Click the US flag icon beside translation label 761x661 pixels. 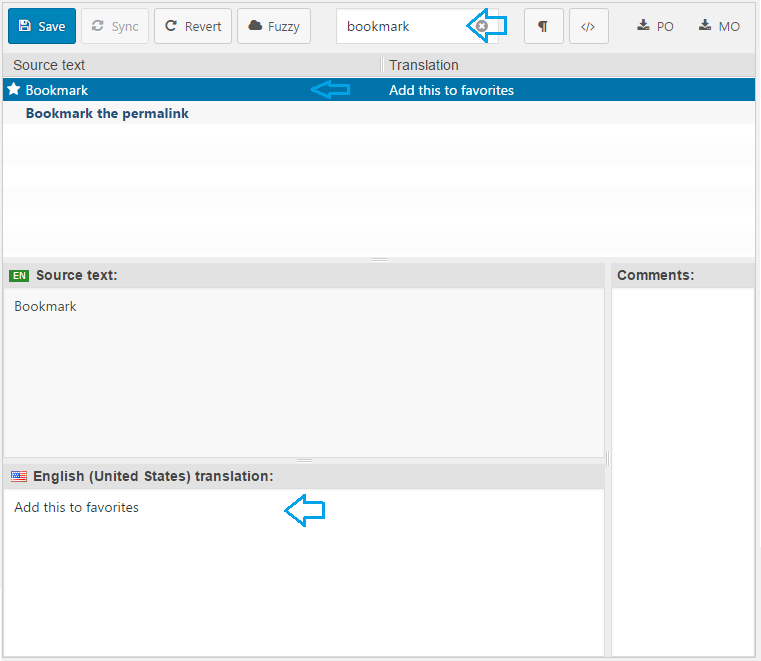[19, 477]
